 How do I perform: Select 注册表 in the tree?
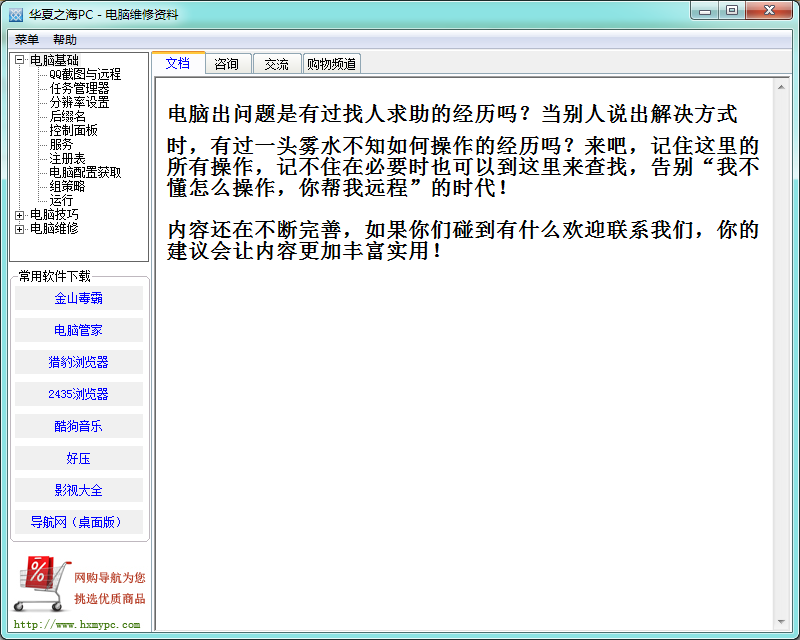pos(67,158)
